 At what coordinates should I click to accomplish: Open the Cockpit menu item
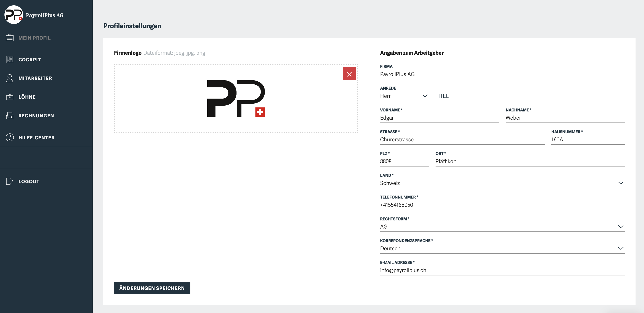[29, 60]
